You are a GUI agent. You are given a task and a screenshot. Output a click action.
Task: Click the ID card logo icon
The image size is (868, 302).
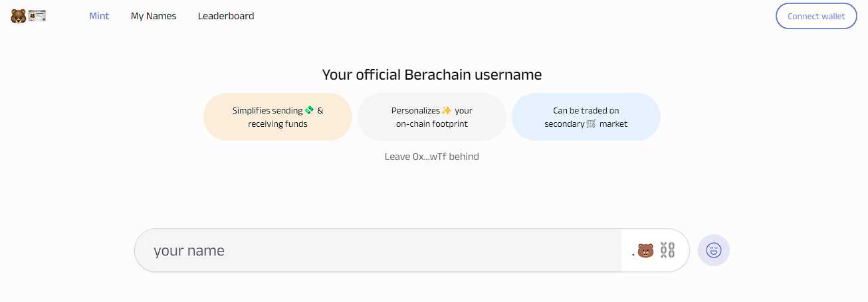click(x=37, y=16)
